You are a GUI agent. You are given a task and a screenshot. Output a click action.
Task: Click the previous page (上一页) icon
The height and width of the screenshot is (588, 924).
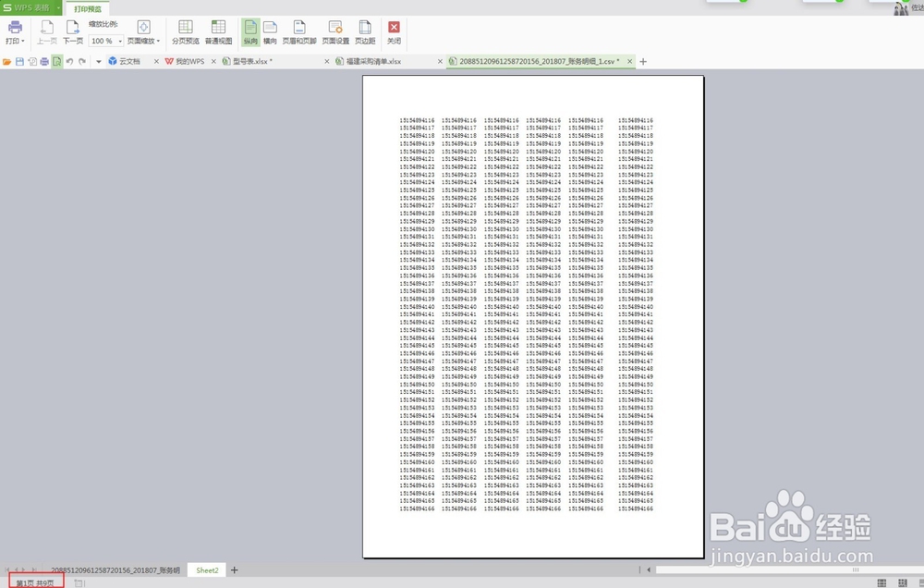coord(46,27)
